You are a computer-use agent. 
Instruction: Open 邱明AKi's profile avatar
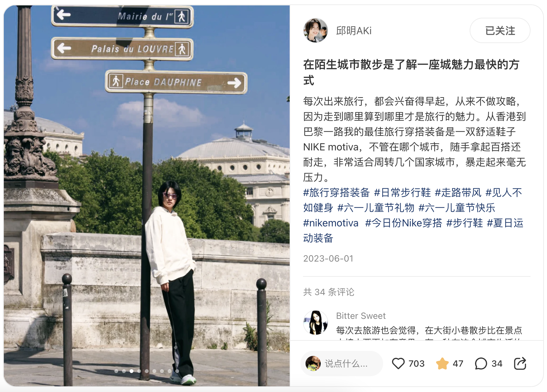pyautogui.click(x=315, y=30)
